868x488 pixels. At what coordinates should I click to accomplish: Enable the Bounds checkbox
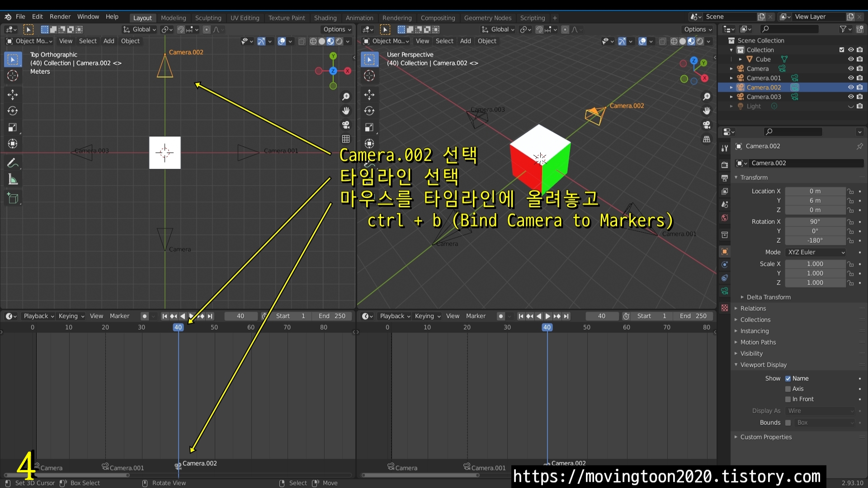coord(788,423)
